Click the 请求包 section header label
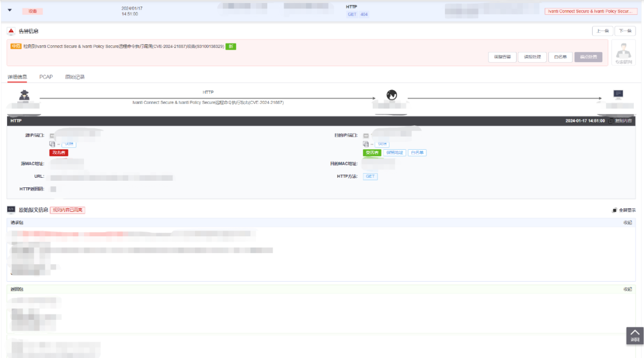 (x=17, y=223)
